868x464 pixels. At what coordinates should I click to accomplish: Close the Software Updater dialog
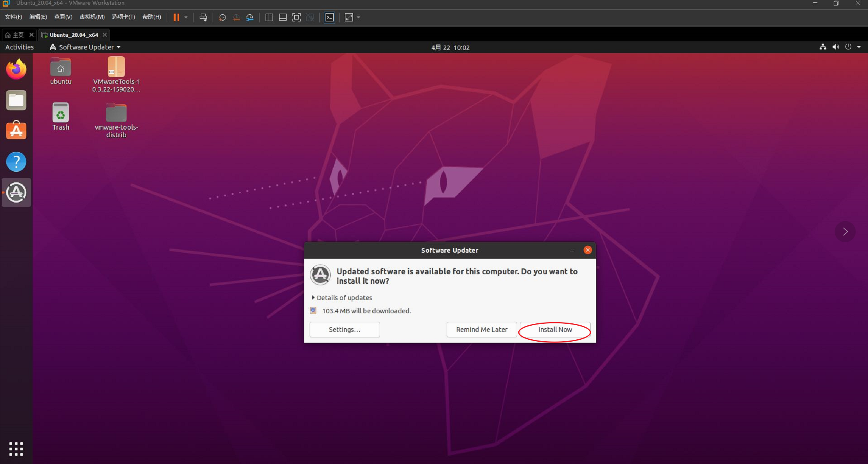tap(588, 250)
